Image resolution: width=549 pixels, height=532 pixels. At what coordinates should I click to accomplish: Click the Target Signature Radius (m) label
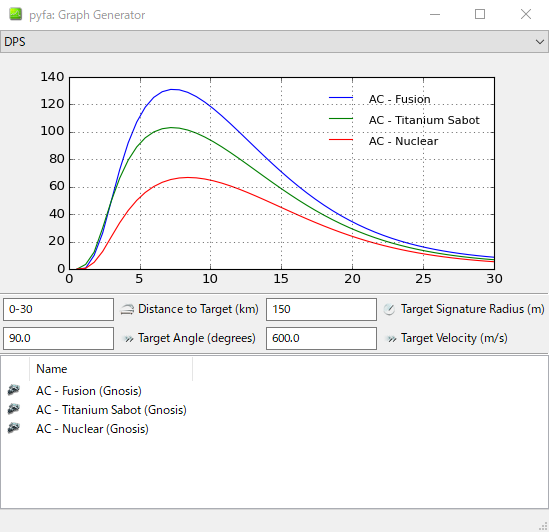pos(473,309)
